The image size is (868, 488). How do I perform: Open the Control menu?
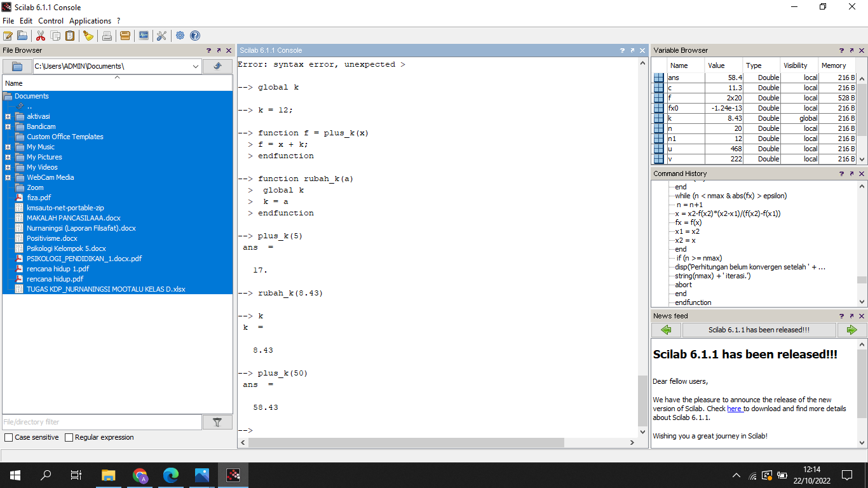[x=51, y=21]
